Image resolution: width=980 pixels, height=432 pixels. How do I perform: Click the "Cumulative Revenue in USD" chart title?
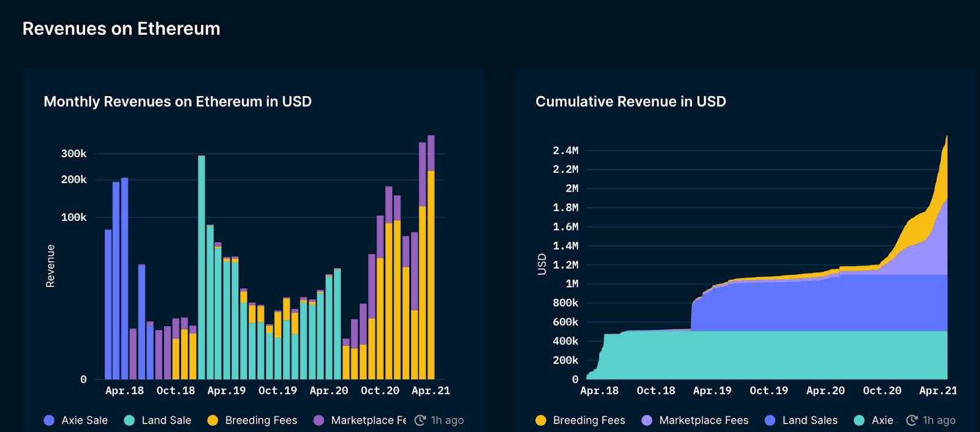631,102
